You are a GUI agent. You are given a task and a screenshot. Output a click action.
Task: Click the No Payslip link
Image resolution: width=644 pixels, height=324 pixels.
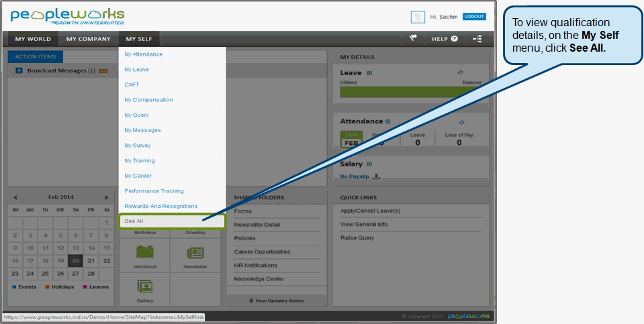[x=355, y=177]
